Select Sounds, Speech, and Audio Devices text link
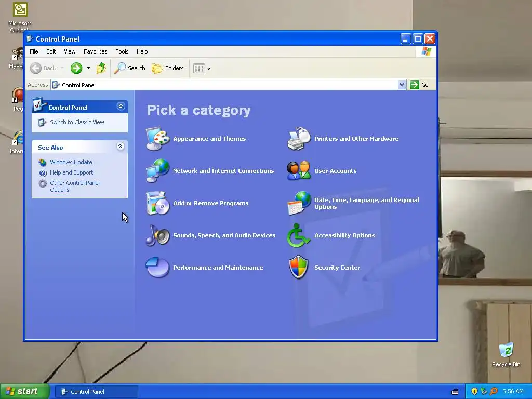 [224, 235]
